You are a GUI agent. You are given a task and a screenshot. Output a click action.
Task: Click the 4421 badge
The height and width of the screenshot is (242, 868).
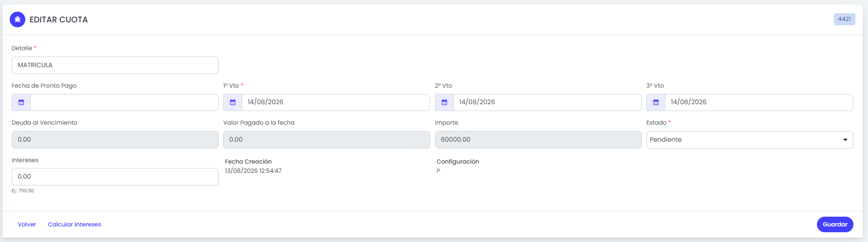[x=845, y=19]
